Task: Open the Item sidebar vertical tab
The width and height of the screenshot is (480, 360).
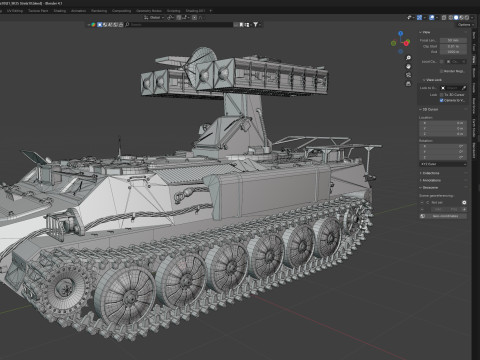Action: pyautogui.click(x=474, y=35)
